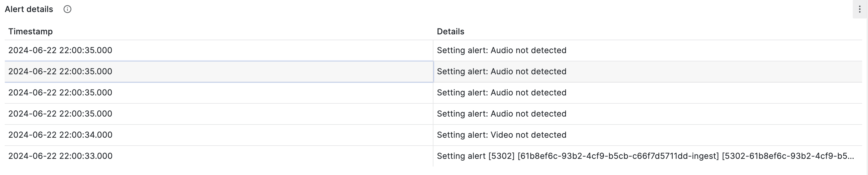Click the highlighted second-row timestamp cell
Image resolution: width=868 pixels, height=175 pixels.
coord(219,71)
